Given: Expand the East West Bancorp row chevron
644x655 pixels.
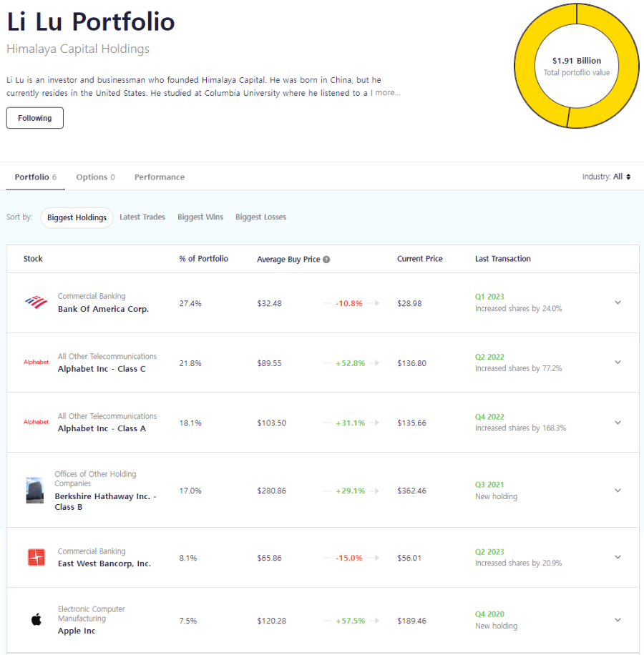Looking at the screenshot, I should pos(618,557).
